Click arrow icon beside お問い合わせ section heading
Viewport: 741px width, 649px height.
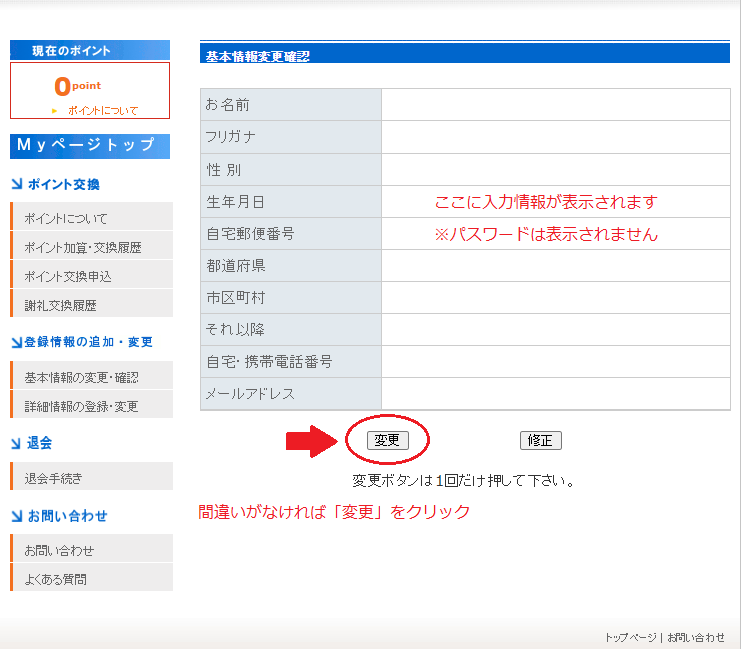click(17, 516)
